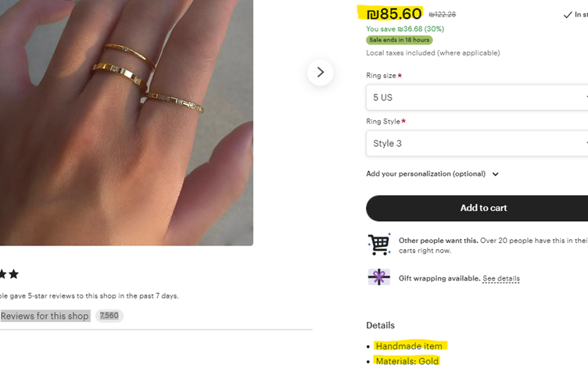Image resolution: width=588 pixels, height=372 pixels.
Task: Click the product photo of gold rings
Action: 125,117
